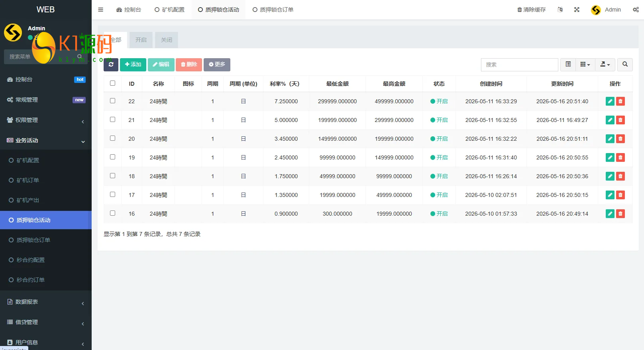Edit the row with ID 18
Viewport: 644px width, 350px height.
610,176
